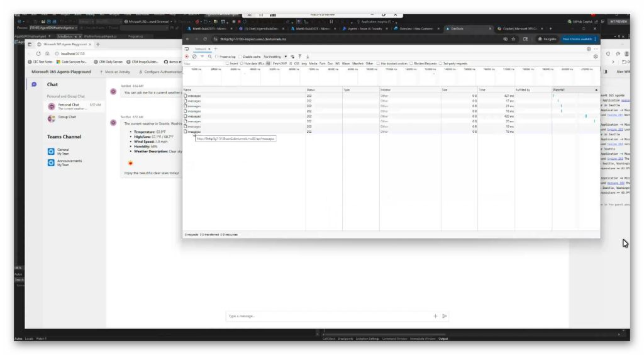Image resolution: width=644 pixels, height=355 pixels.
Task: Select the Network panel tab
Action: [x=201, y=49]
